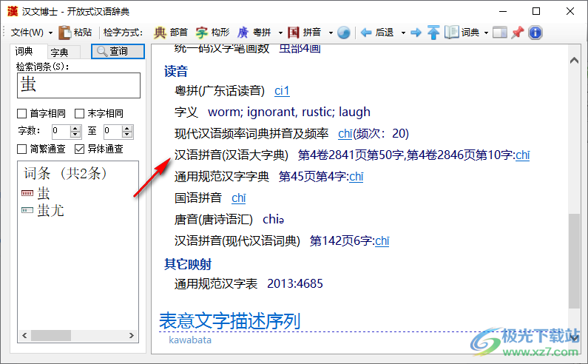Viewport: 588px width, 364px height.
Task: Click the icon beside 蚩尤 entry
Action: (27, 210)
